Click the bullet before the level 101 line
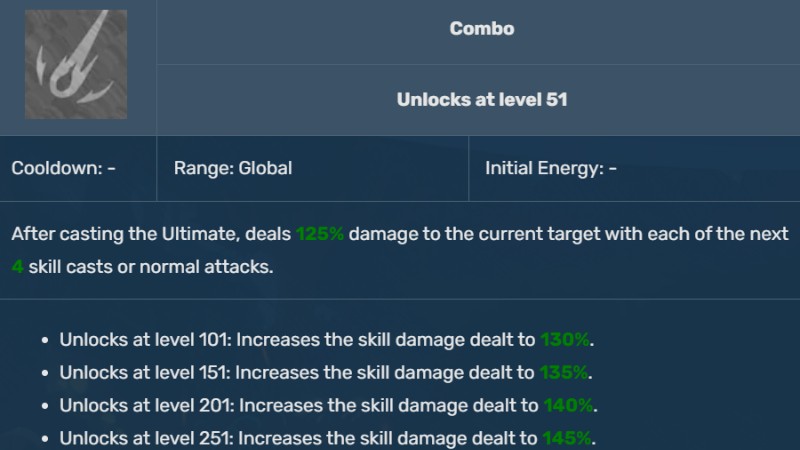The image size is (800, 450). click(45, 341)
